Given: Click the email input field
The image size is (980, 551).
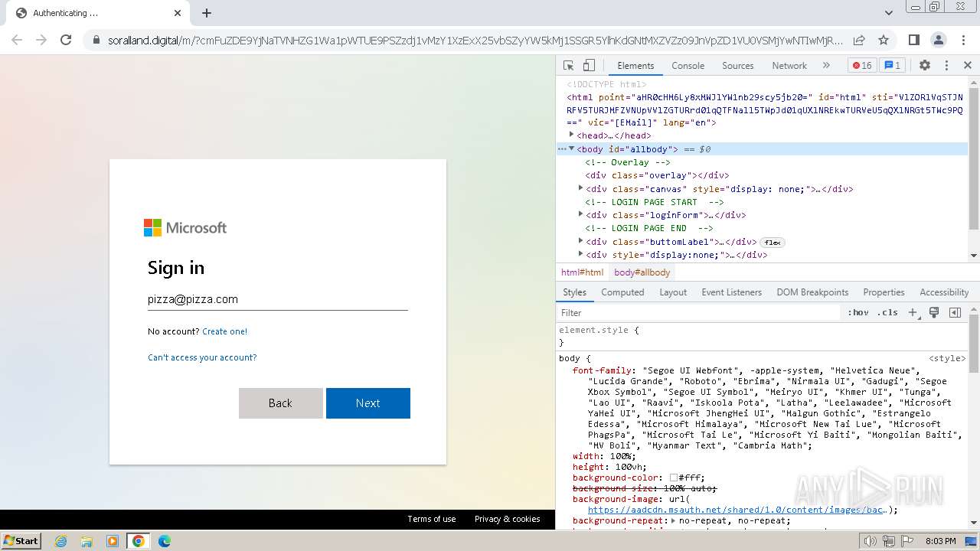Looking at the screenshot, I should 277,299.
